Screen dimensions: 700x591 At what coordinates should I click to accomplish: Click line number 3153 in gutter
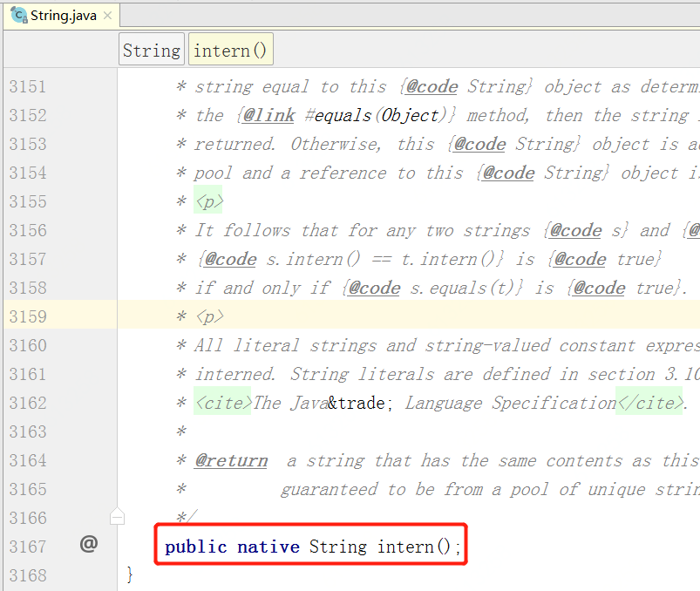pos(28,144)
